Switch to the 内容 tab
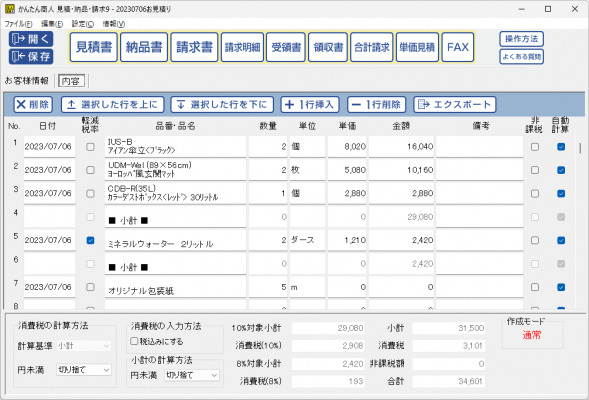Screen dimensions: 589x400 pyautogui.click(x=71, y=81)
